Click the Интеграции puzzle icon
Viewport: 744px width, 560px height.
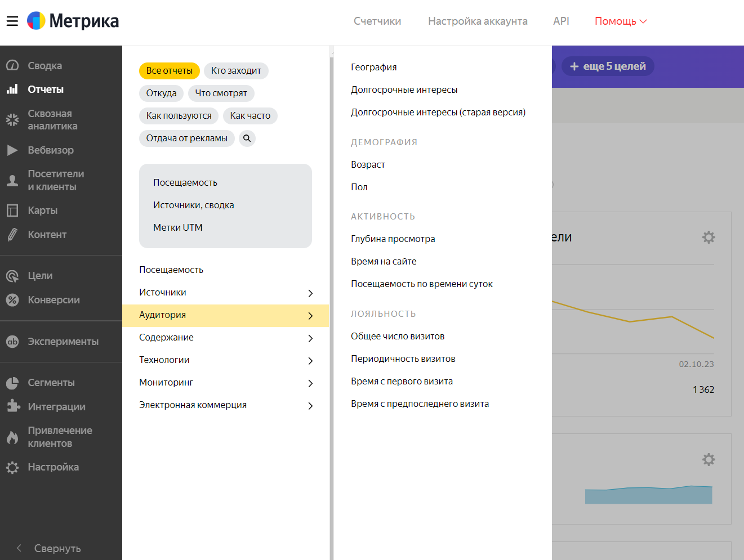point(12,406)
